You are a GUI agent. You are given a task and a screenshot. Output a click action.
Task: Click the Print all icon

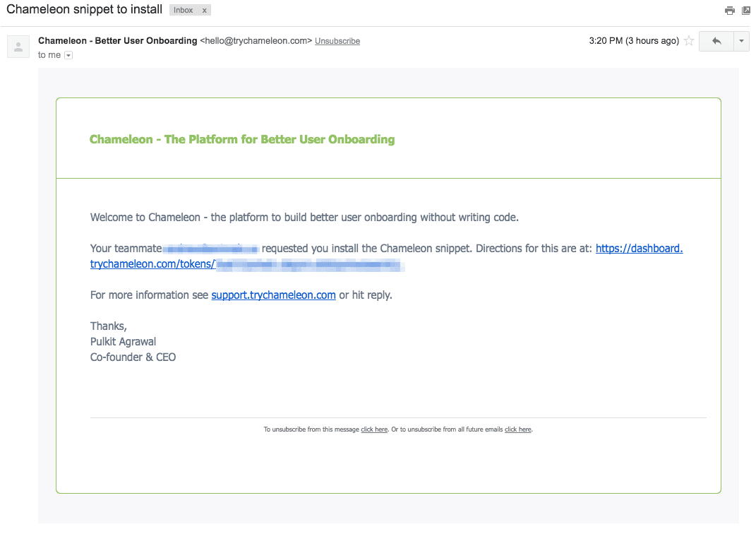pyautogui.click(x=729, y=10)
